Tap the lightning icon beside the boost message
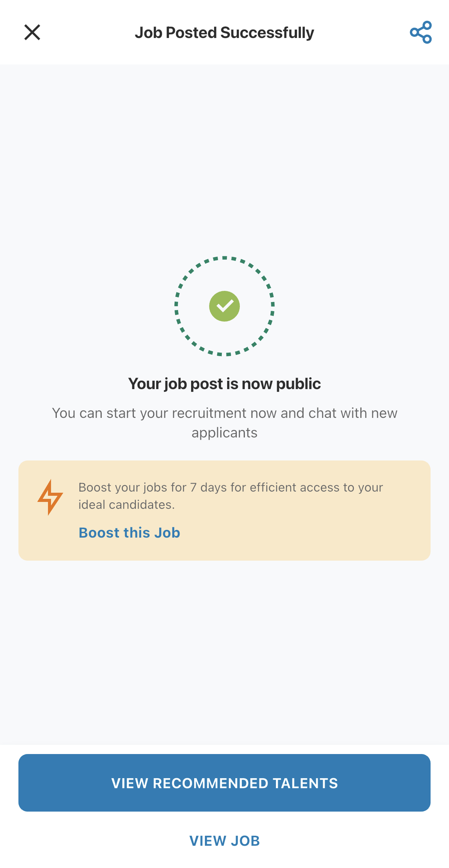449x868 pixels. click(50, 497)
